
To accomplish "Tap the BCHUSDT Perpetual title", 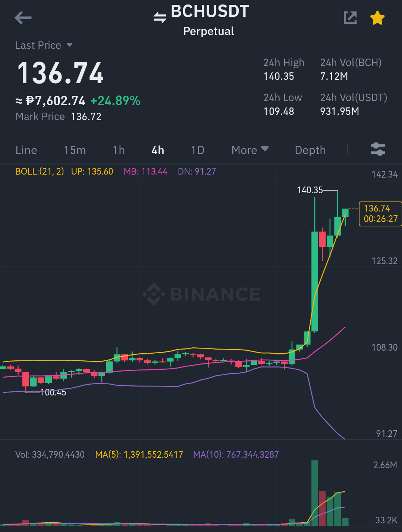I will point(210,20).
